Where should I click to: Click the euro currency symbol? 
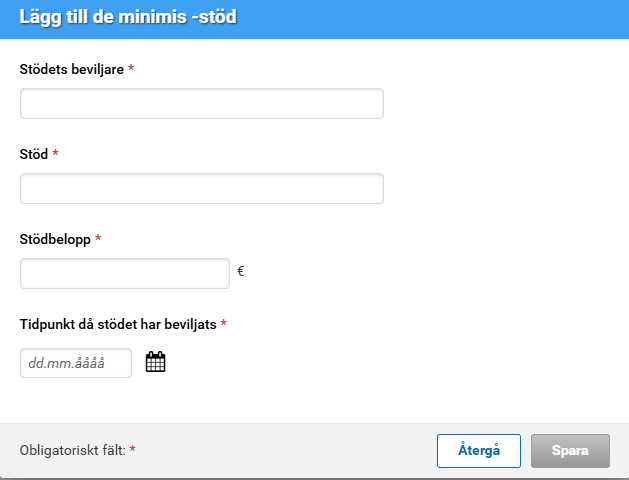pyautogui.click(x=241, y=270)
